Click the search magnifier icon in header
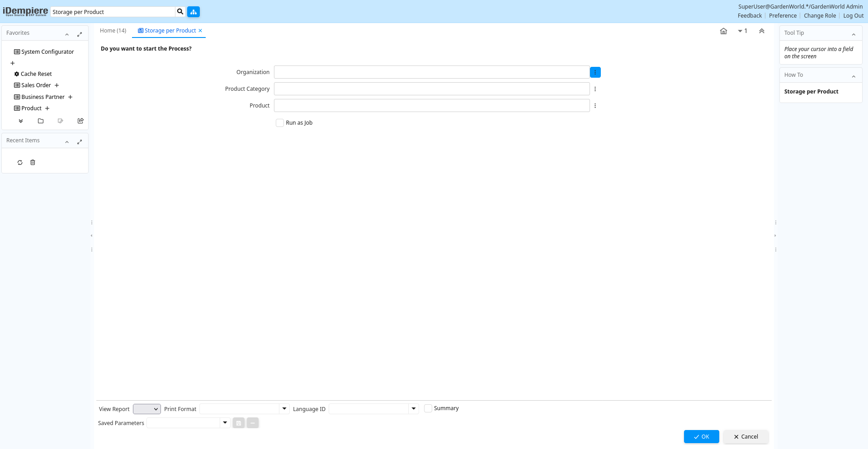The width and height of the screenshot is (868, 449). point(180,12)
